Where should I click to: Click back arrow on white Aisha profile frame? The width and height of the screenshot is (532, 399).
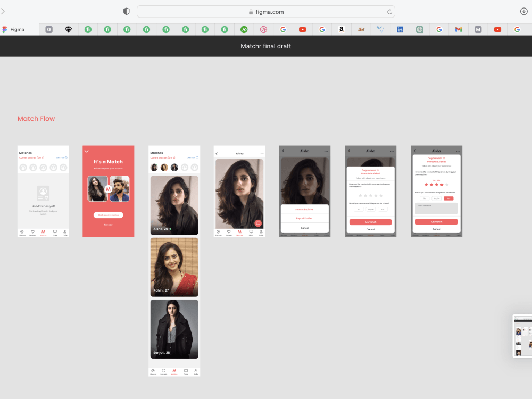coord(217,154)
